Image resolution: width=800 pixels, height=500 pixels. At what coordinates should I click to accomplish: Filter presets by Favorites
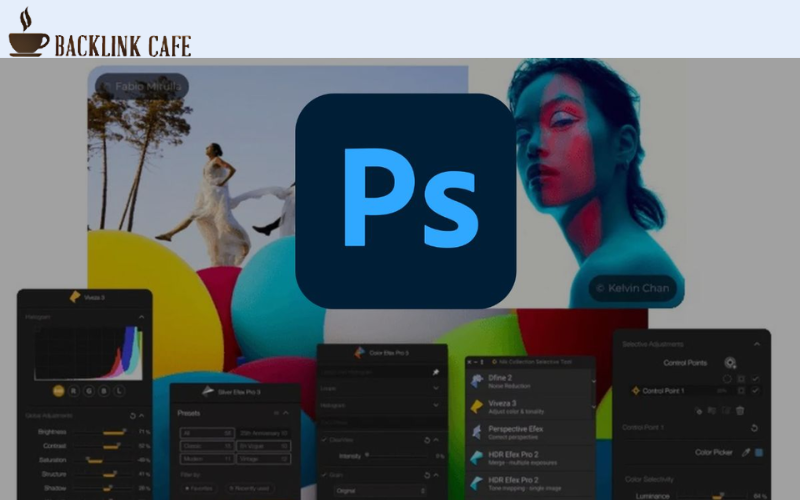point(198,488)
